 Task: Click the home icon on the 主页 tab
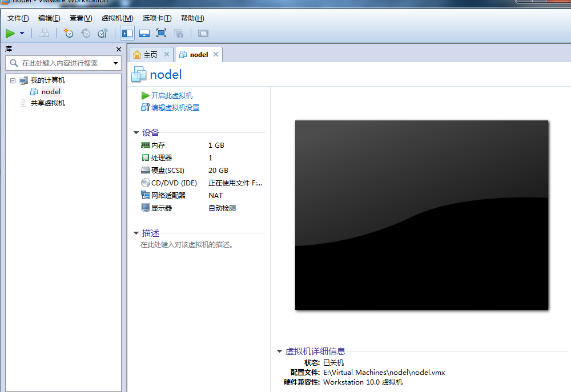(x=137, y=55)
